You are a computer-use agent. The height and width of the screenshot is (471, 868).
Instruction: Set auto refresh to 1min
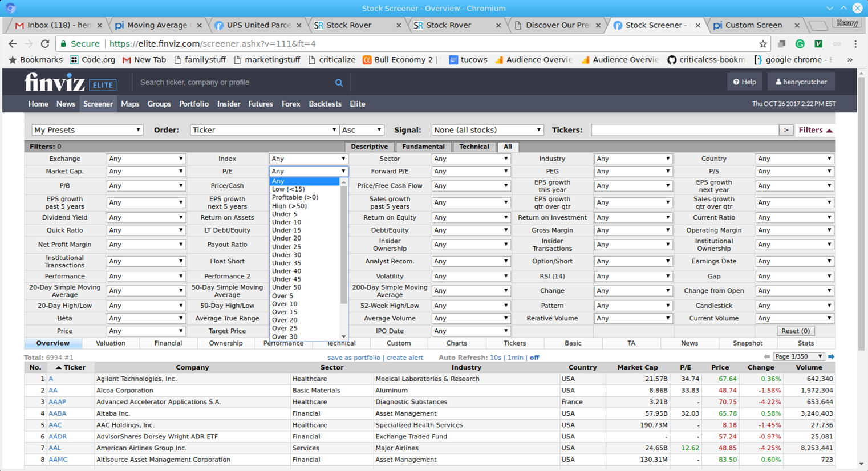coord(516,358)
